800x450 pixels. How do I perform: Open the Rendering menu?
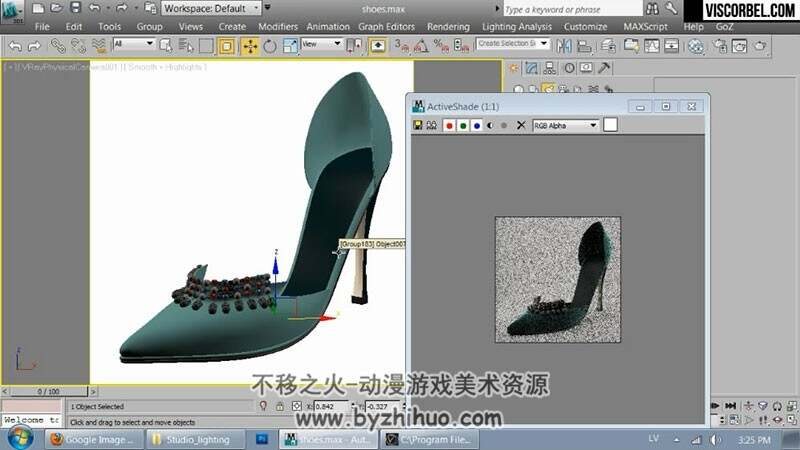tap(448, 27)
